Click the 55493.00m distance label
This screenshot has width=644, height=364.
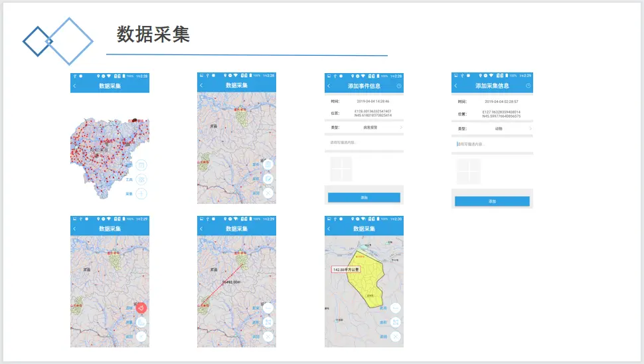[231, 282]
